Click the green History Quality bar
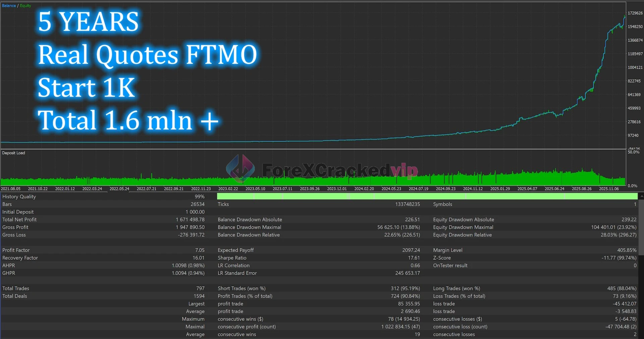 click(x=427, y=196)
